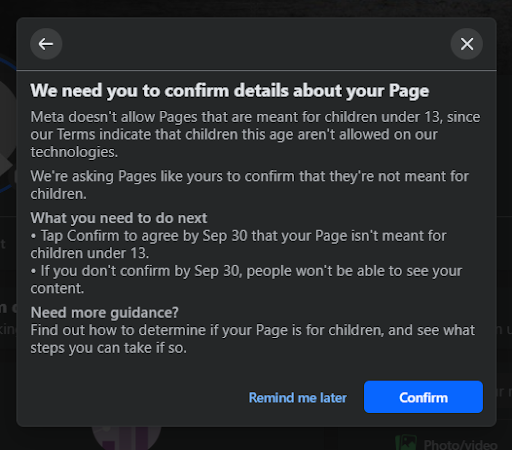
Task: Open the Photo/video option behind the dialog
Action: point(447,444)
